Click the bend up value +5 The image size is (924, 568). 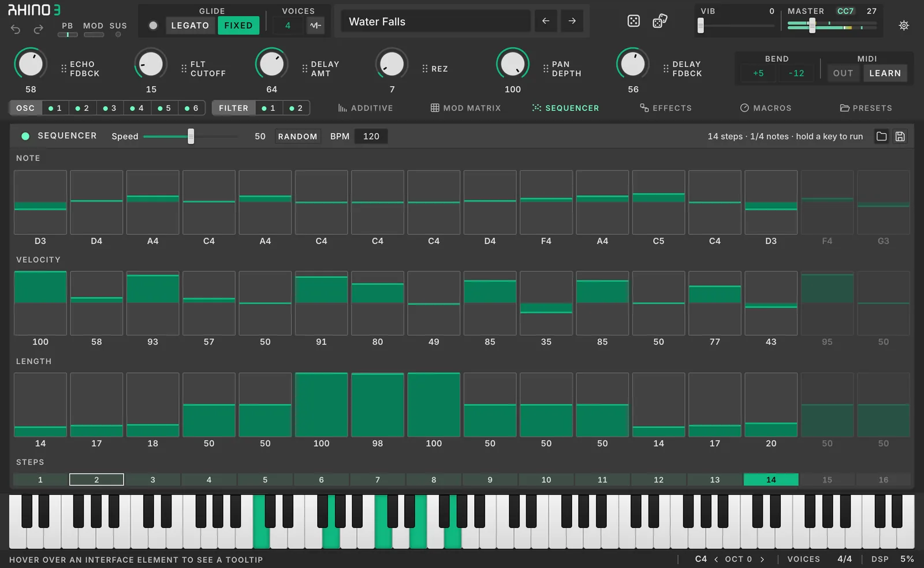click(x=758, y=73)
